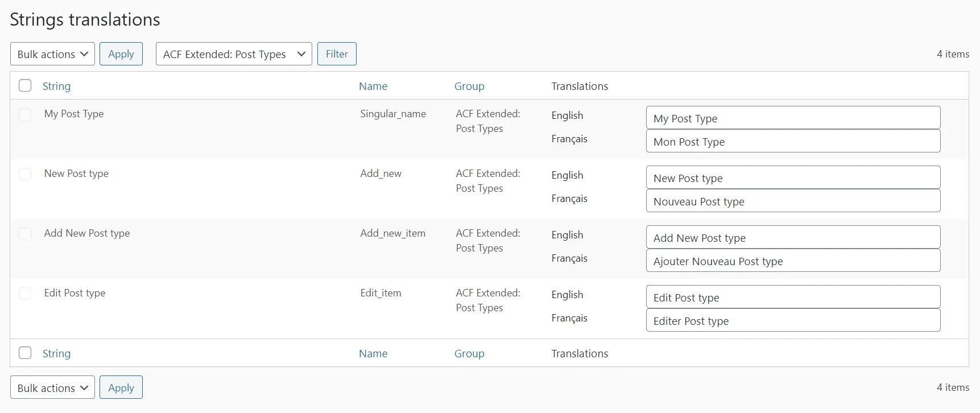Open the bottom Bulk actions dropdown
This screenshot has width=980, height=413.
click(52, 387)
